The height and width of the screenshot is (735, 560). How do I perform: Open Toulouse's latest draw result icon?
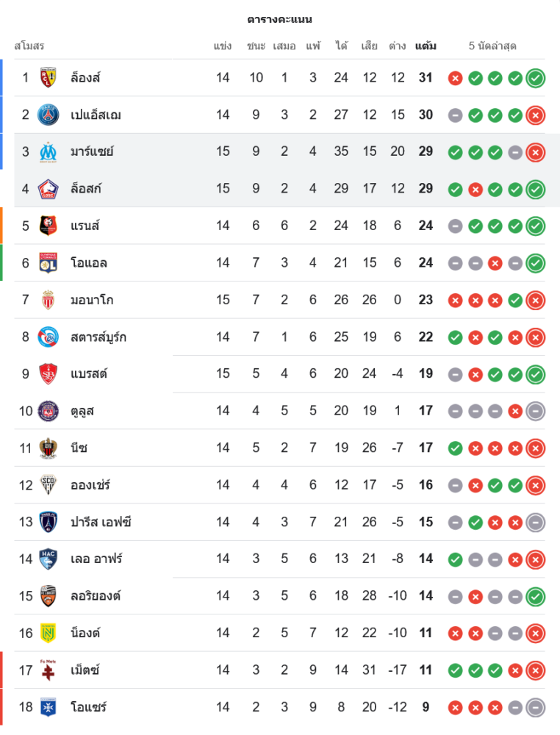(536, 411)
